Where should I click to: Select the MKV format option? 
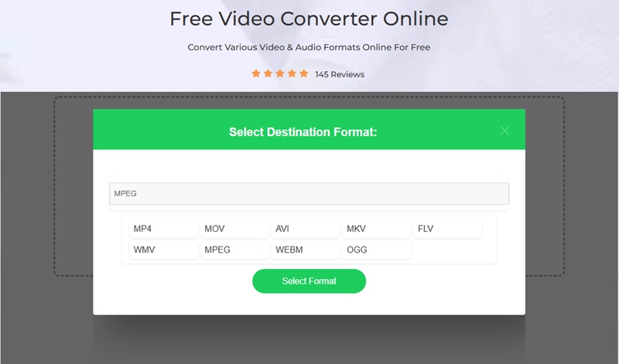376,229
